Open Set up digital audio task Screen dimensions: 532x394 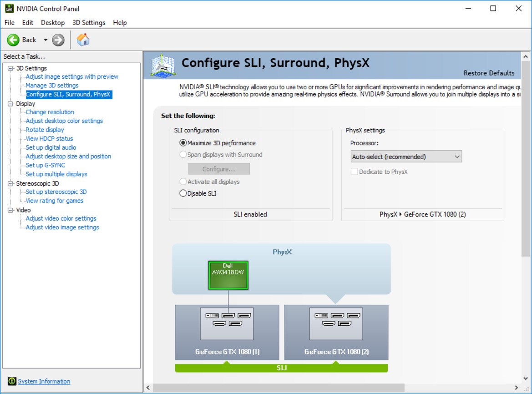(x=51, y=147)
